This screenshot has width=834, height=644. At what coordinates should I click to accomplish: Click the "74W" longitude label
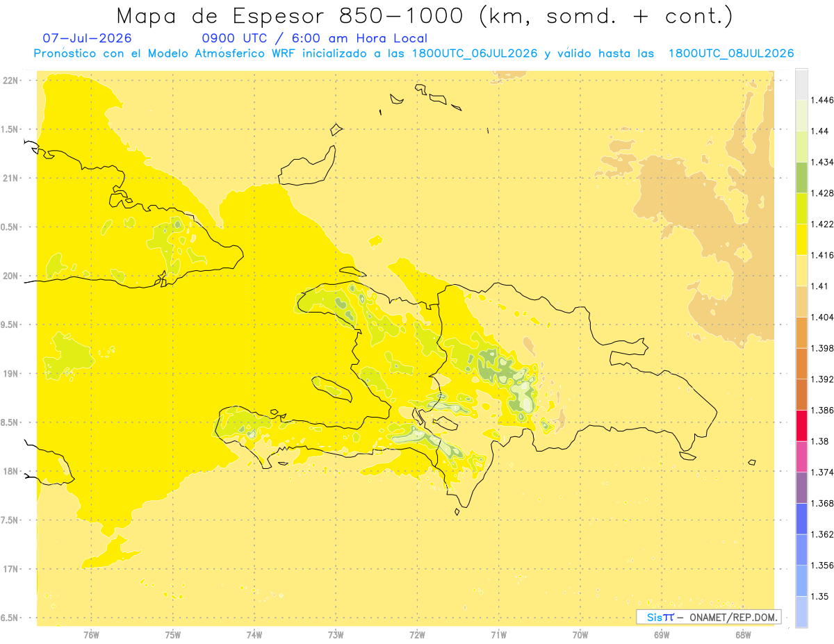254,635
